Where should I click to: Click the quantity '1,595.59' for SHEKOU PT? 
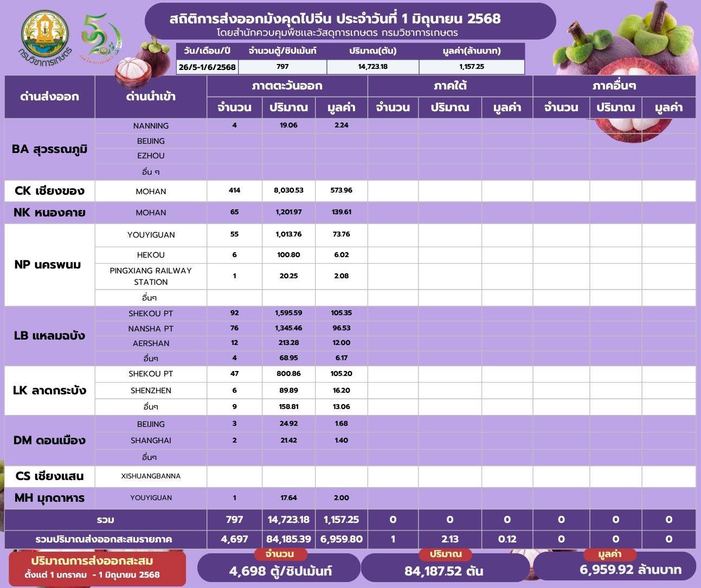[288, 313]
